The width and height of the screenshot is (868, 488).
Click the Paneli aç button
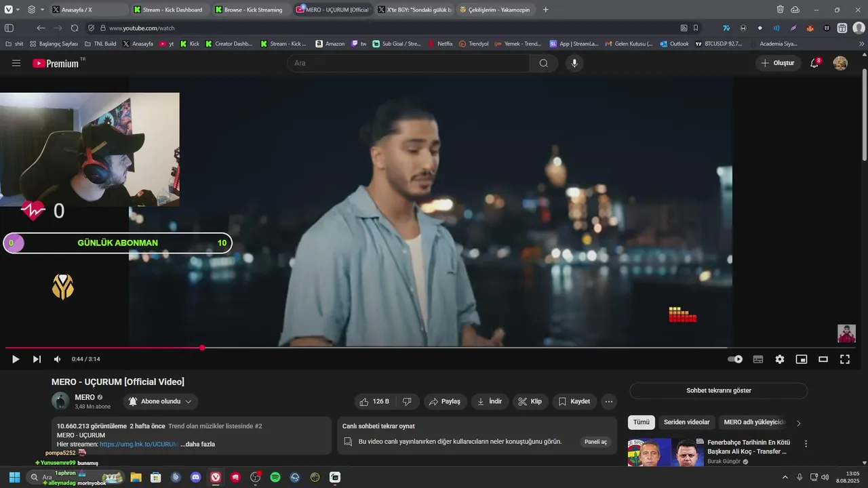pos(596,442)
